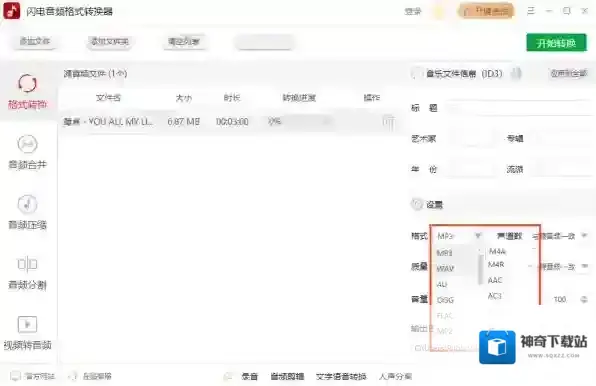
Task: Open 文字语音转换 text-to-speech link
Action: (x=341, y=377)
